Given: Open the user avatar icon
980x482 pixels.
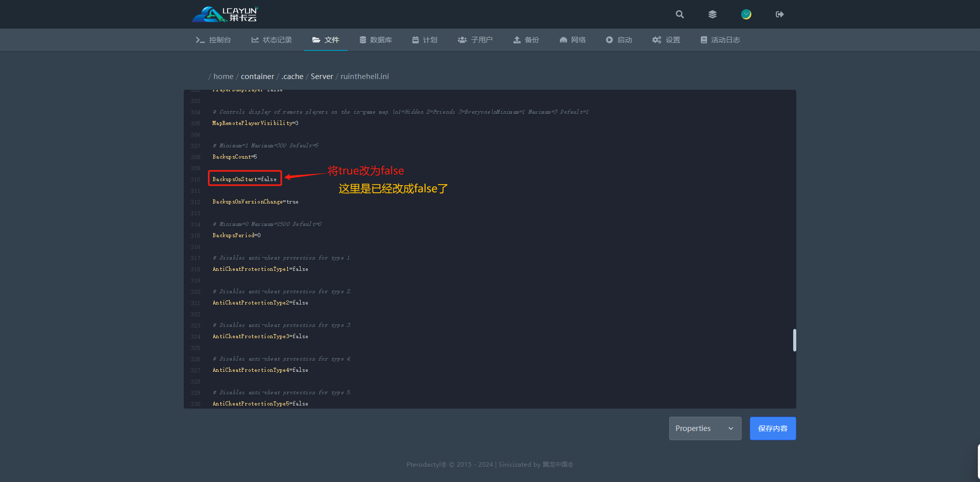Looking at the screenshot, I should pyautogui.click(x=746, y=14).
